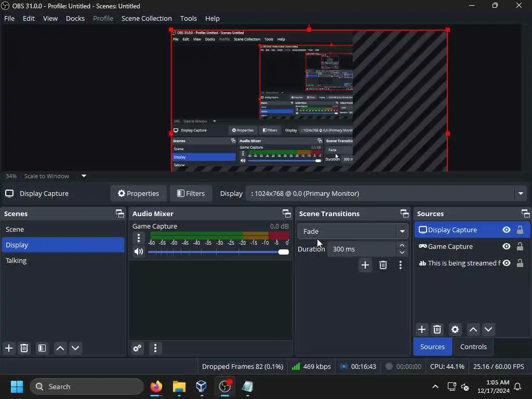
Task: Open the notifications bell icon
Action: coord(518,387)
